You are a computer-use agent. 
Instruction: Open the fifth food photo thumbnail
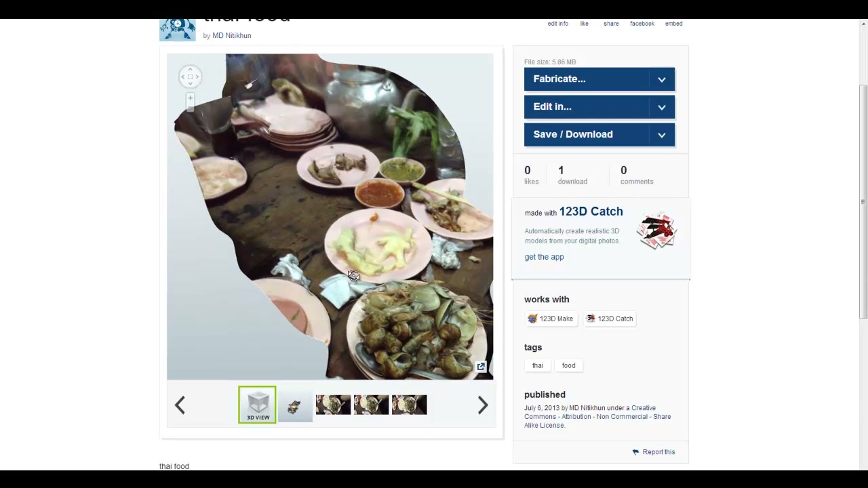[x=409, y=405]
